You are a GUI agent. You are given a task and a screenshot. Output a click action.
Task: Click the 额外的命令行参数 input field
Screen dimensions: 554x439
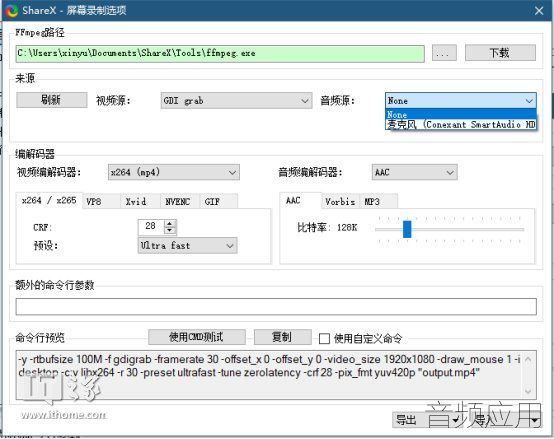(x=276, y=307)
